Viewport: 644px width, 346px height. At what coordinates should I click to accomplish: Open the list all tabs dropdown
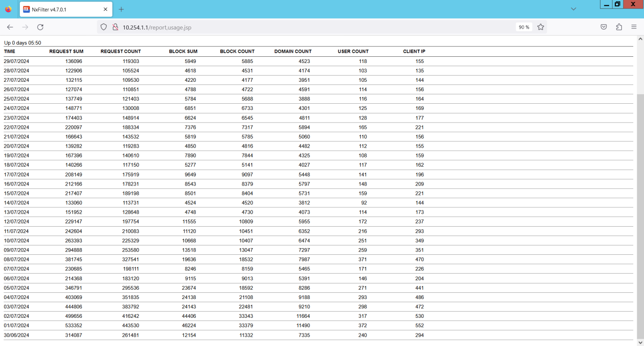[x=573, y=9]
